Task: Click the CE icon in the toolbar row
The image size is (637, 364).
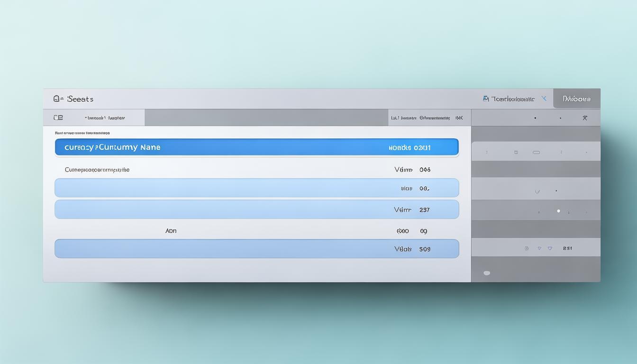Action: pyautogui.click(x=58, y=118)
